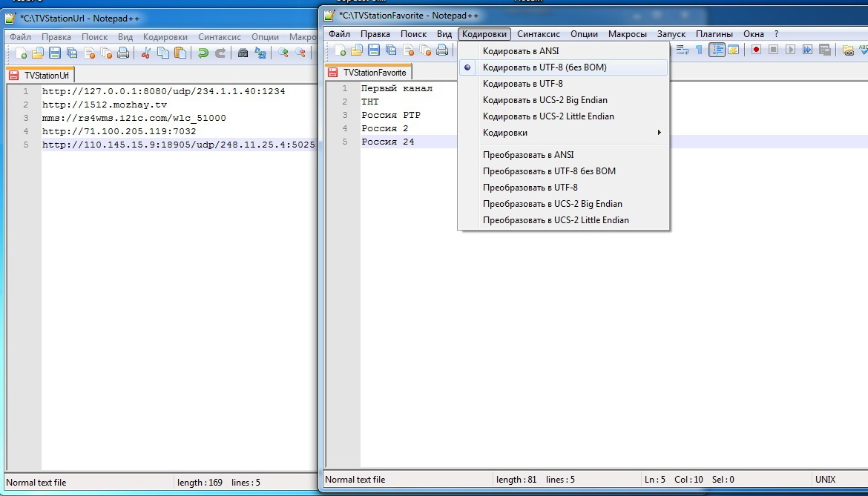
Task: Open Кодировки menu in TVStationUrl window
Action: (x=165, y=37)
